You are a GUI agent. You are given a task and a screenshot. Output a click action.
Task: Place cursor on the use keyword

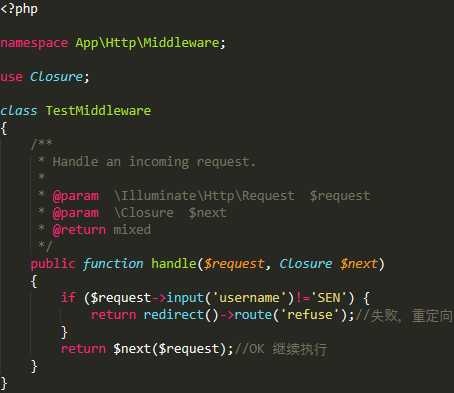(11, 77)
